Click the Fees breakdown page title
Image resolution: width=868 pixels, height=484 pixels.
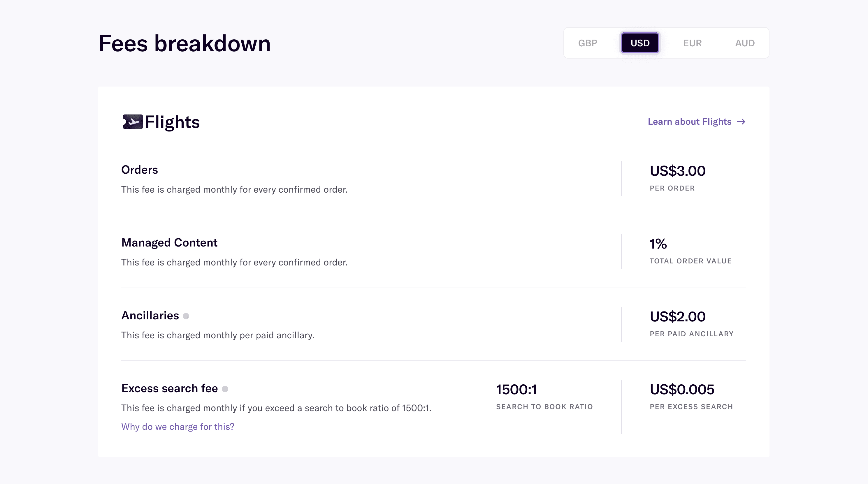(184, 43)
